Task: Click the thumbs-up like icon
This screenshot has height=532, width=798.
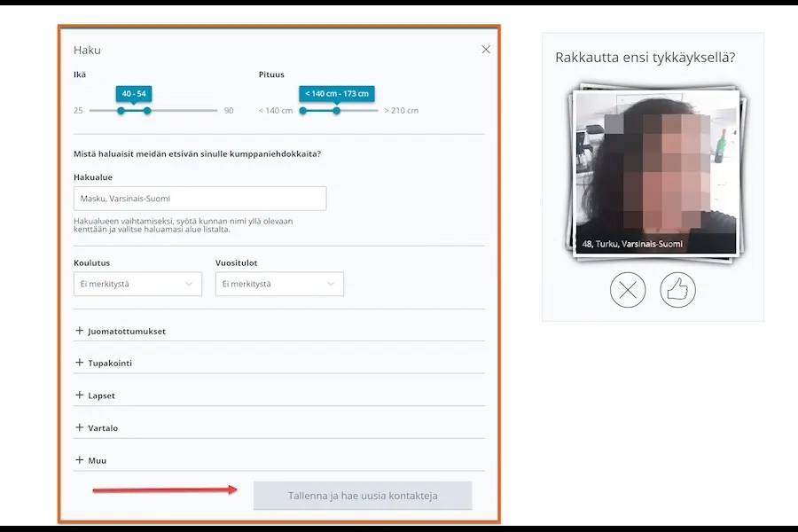Action: [677, 290]
